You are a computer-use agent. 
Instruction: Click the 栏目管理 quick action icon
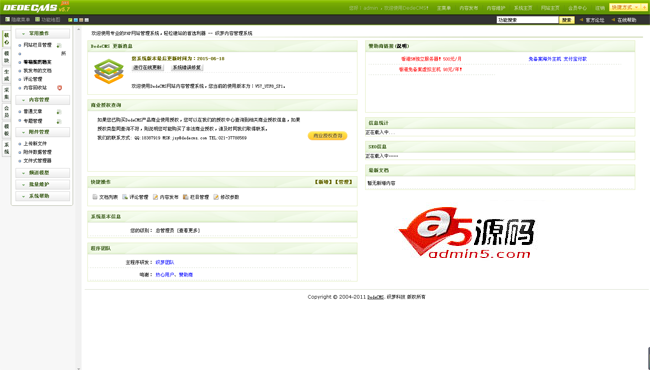(x=186, y=197)
